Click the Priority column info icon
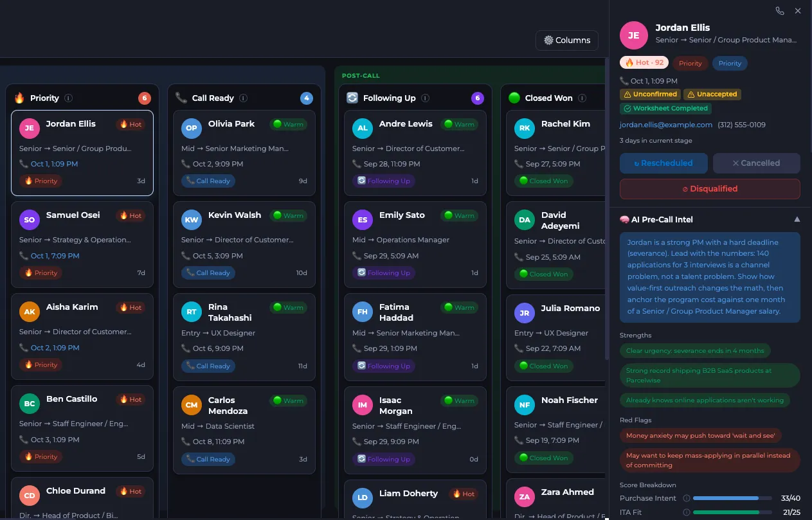812x520 pixels. [69, 98]
